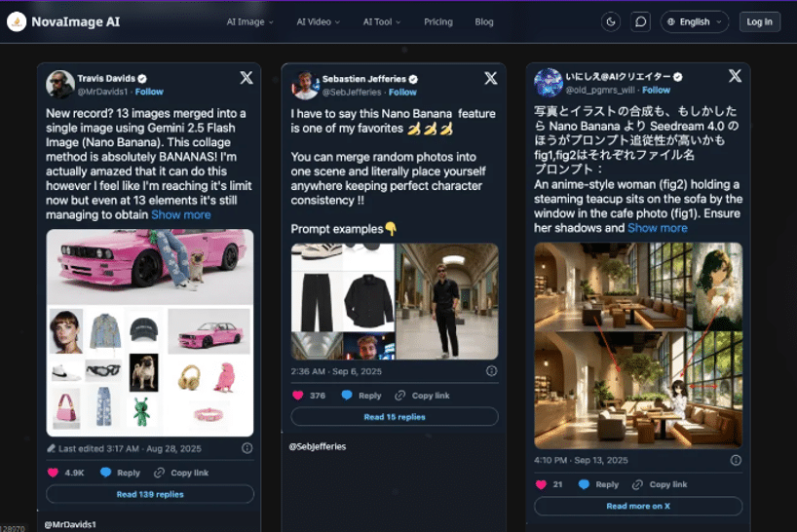The image size is (797, 532).
Task: Click Read 139 replies button
Action: pyautogui.click(x=150, y=494)
